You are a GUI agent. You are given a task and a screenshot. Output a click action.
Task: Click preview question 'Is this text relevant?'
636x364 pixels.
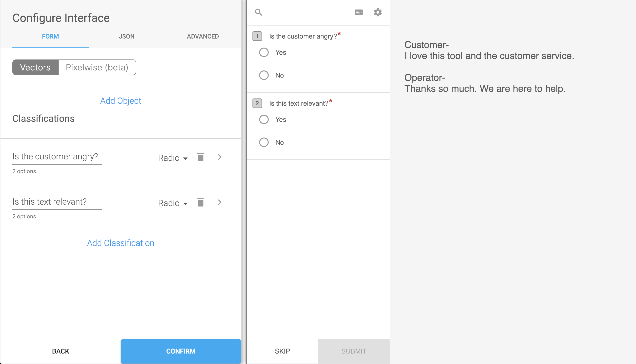tap(299, 103)
